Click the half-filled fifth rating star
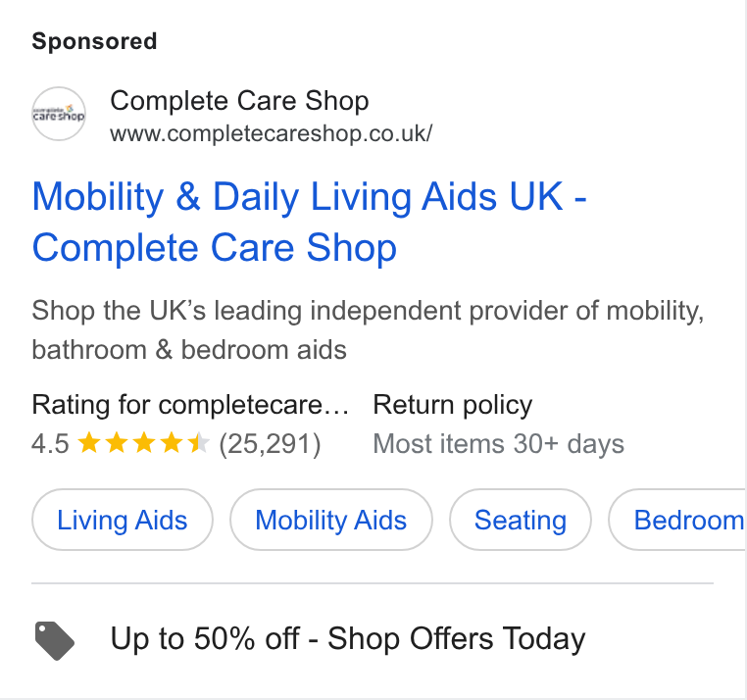The width and height of the screenshot is (747, 700). [x=199, y=443]
